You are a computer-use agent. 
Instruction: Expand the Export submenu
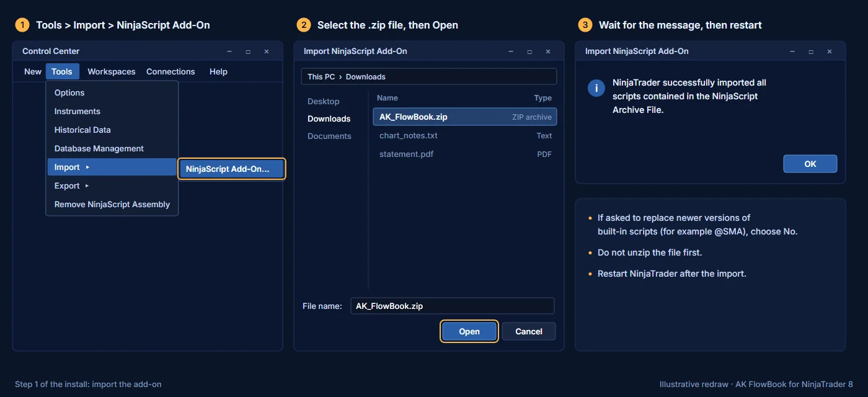point(112,185)
